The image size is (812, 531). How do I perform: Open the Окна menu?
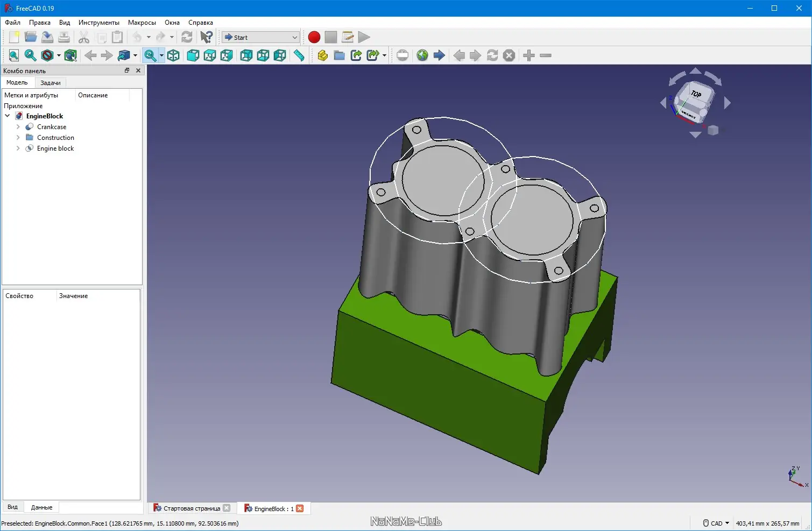(x=172, y=23)
